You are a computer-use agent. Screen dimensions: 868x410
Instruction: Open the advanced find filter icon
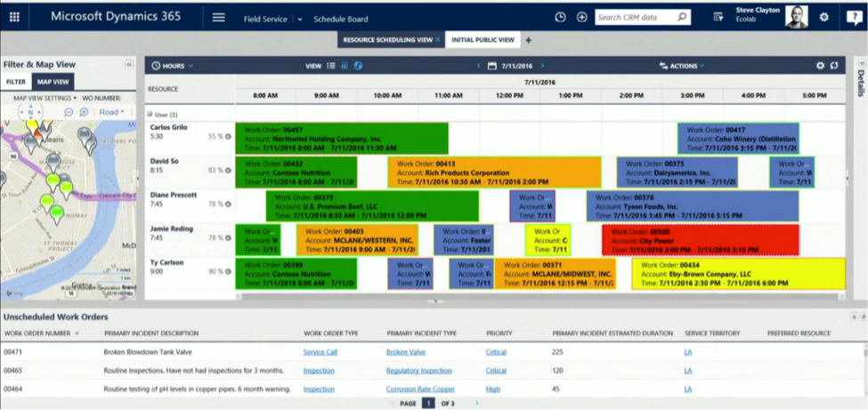coord(718,17)
